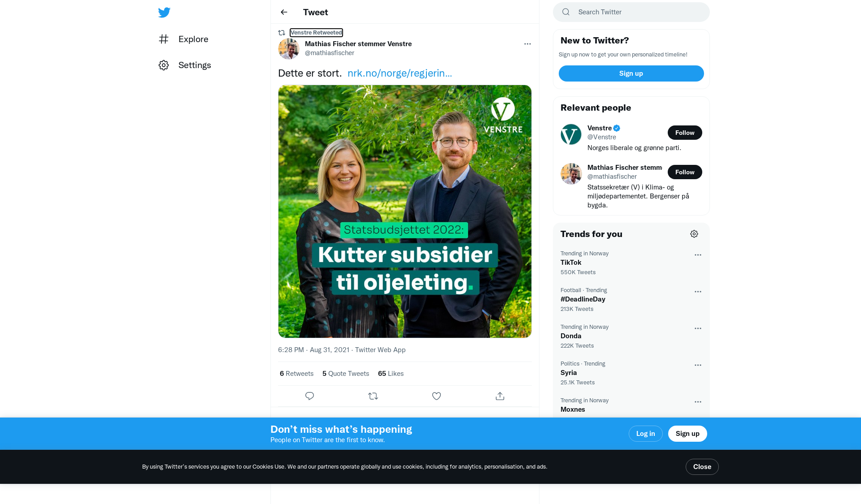
Task: View the 5 Quote Tweets list
Action: pyautogui.click(x=346, y=374)
